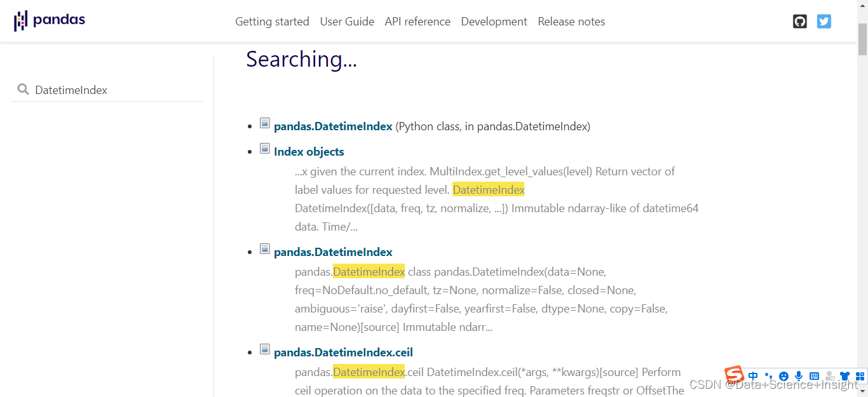Screen dimensions: 868x397
Task: Toggle Chinese/English input mode
Action: coord(752,376)
